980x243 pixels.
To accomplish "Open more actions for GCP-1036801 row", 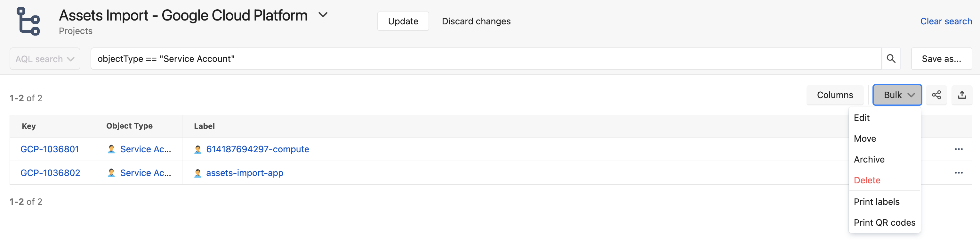I will 958,149.
